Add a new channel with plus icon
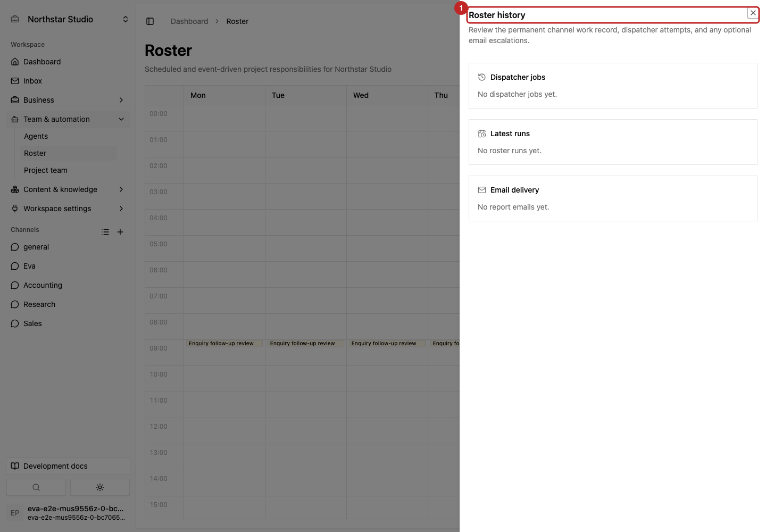 (x=120, y=232)
